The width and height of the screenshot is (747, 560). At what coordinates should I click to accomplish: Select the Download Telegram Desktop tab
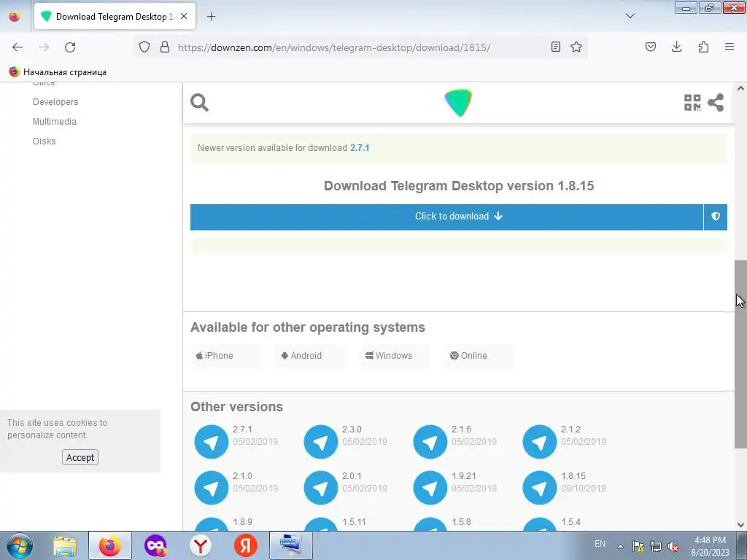115,16
